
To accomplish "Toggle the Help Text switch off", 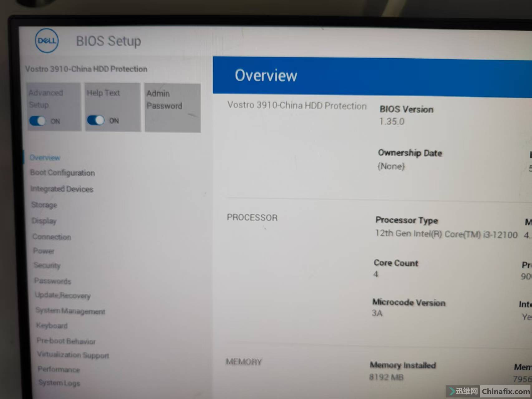I will [x=95, y=120].
